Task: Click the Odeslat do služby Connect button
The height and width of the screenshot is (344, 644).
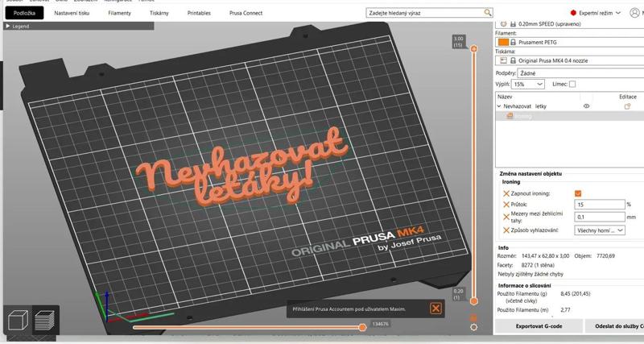Action: [x=615, y=326]
